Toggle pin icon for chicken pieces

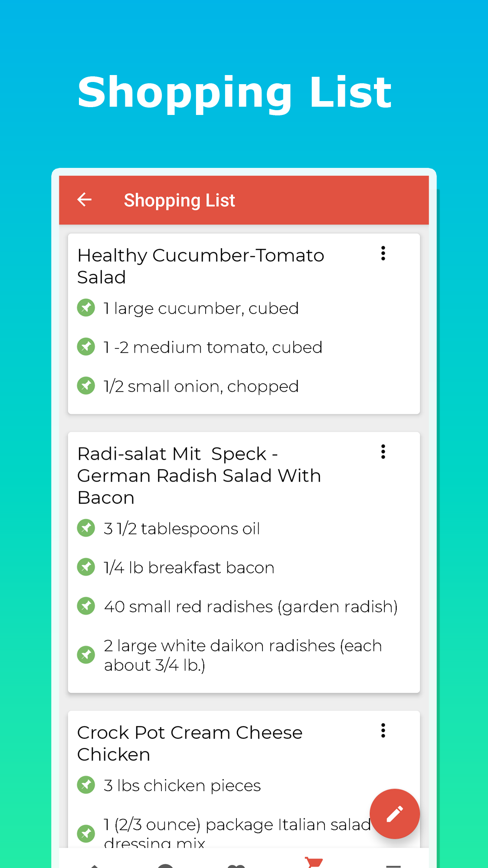click(x=86, y=785)
